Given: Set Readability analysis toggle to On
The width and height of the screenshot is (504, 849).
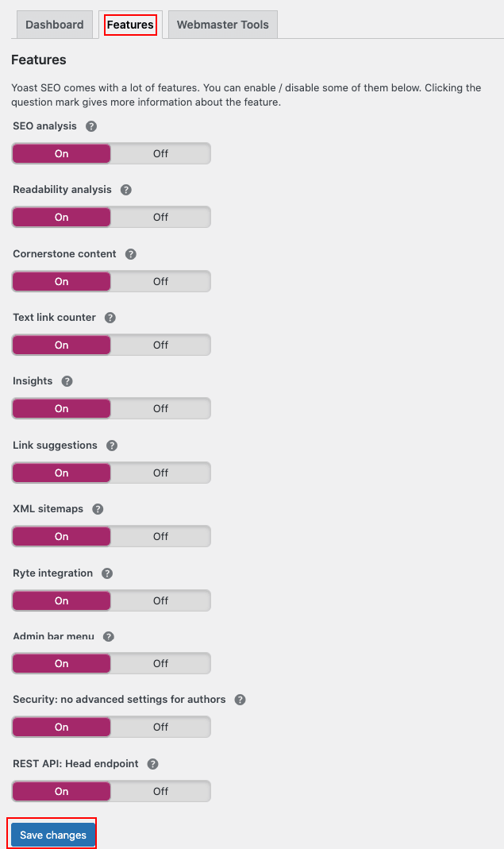Looking at the screenshot, I should (x=62, y=218).
